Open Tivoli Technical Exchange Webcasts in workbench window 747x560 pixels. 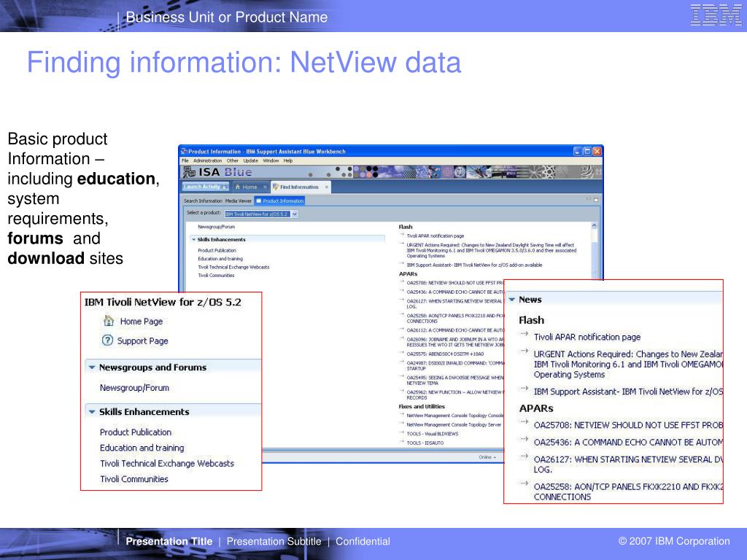233,267
